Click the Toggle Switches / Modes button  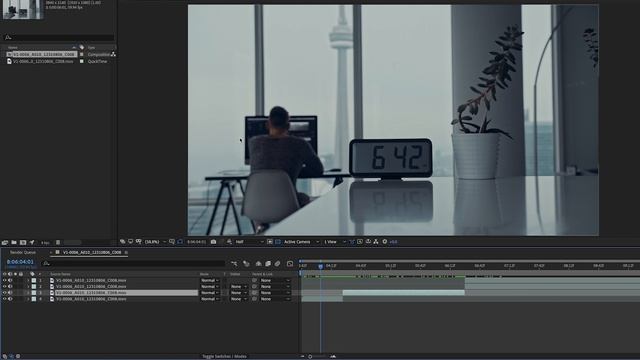click(x=224, y=356)
